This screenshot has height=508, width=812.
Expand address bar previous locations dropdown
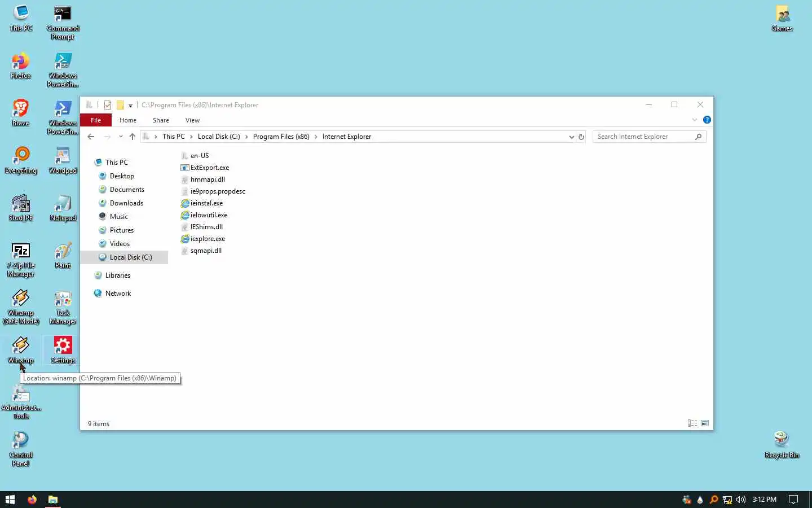(571, 137)
